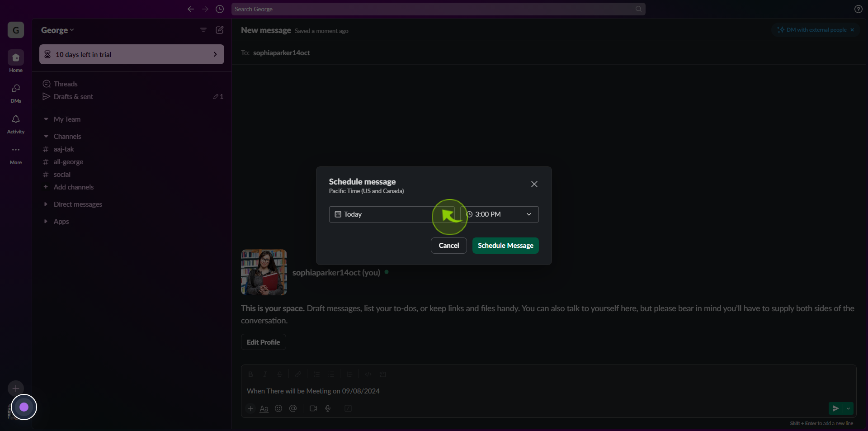This screenshot has width=868, height=431.
Task: Collapse the My Team section
Action: [46, 119]
